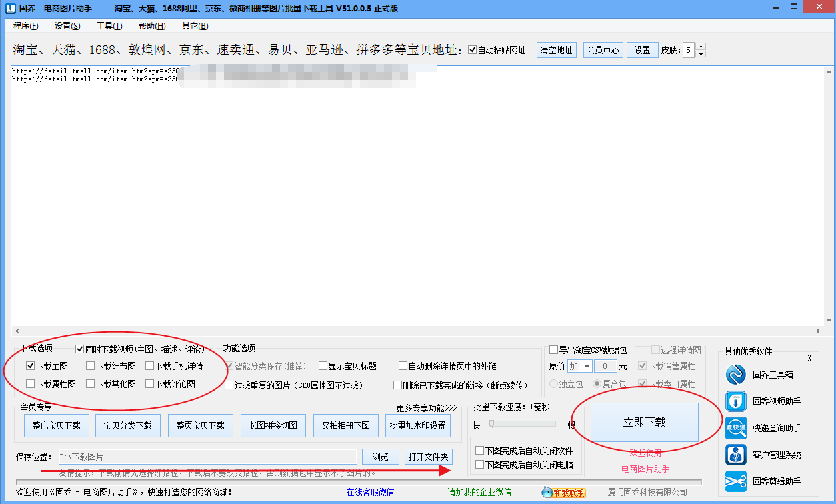Viewport: 836px width, 504px height.
Task: Increase the 皮肤 value with up arrow
Action: click(x=701, y=47)
